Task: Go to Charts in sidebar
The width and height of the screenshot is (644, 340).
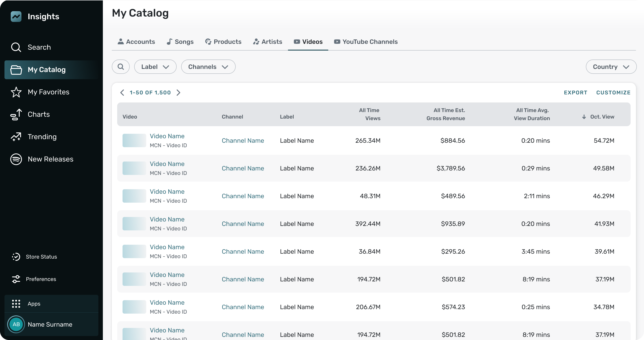Action: [x=38, y=114]
